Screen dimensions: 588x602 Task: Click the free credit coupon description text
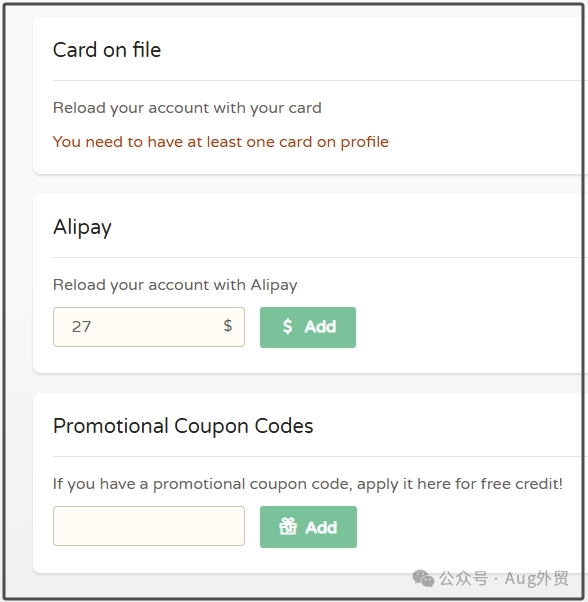pyautogui.click(x=308, y=484)
